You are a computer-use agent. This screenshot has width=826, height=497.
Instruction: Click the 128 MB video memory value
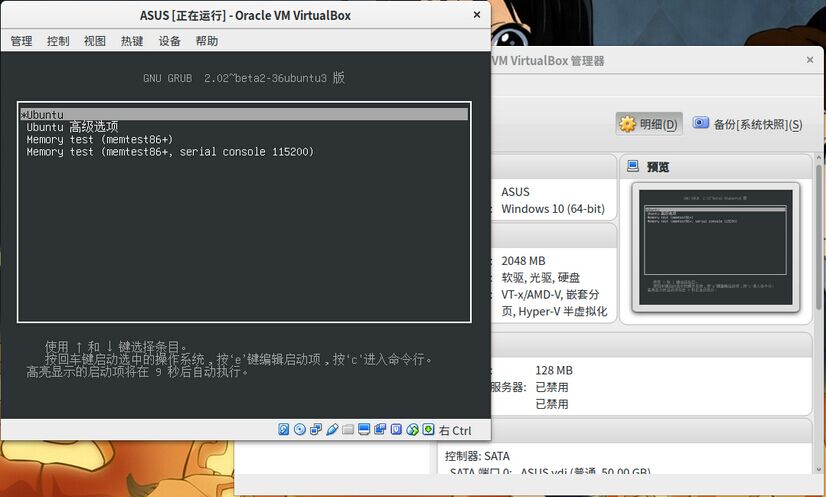[554, 371]
